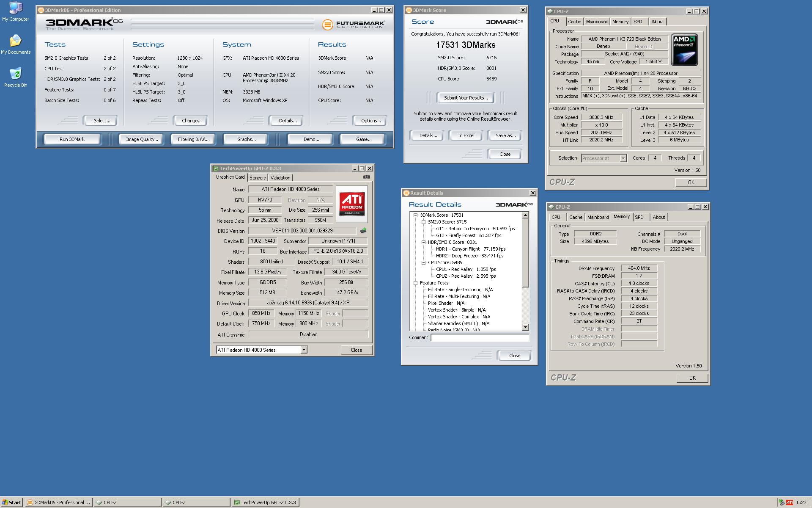812x508 pixels.
Task: Switch to 3DMark06 Professional taskbar item
Action: pyautogui.click(x=58, y=502)
